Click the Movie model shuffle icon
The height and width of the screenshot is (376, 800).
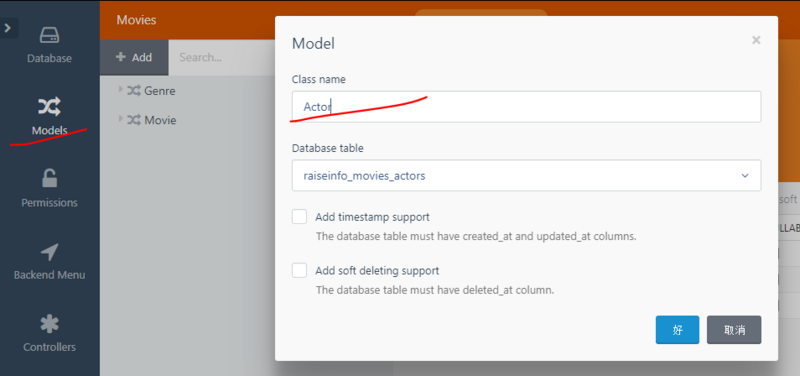point(134,120)
